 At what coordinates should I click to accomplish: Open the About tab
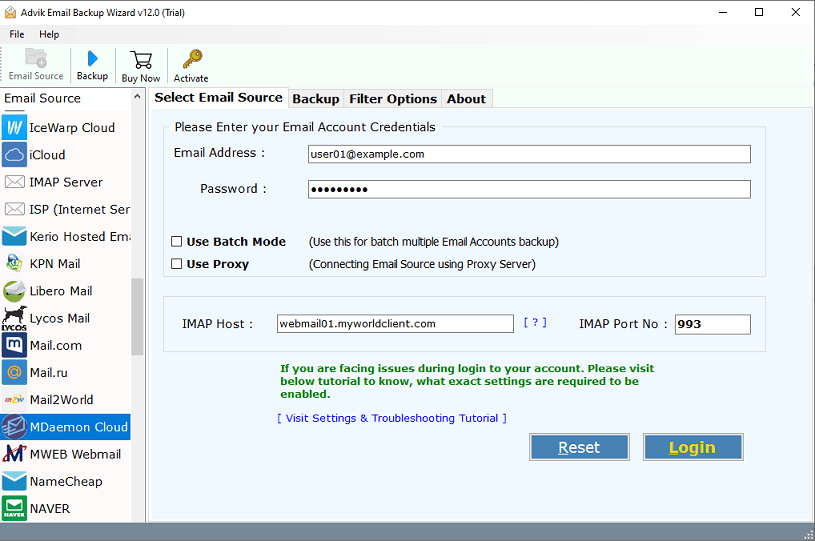coord(466,99)
